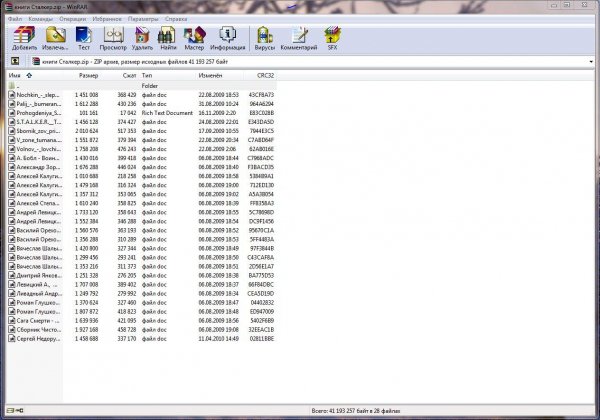Select file S.T.A.L.K.E.R._T
The image size is (600, 420).
(x=38, y=122)
